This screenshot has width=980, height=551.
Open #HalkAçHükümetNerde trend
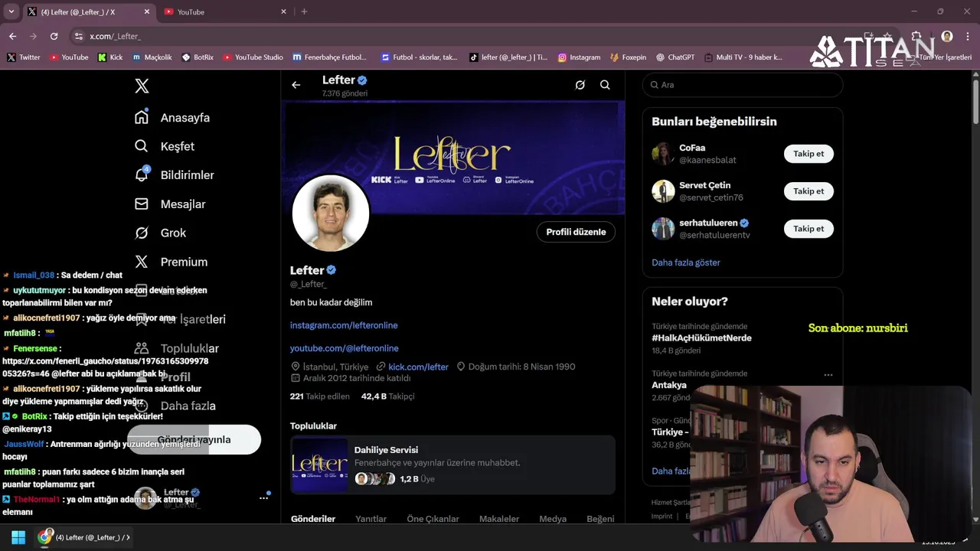pos(701,338)
